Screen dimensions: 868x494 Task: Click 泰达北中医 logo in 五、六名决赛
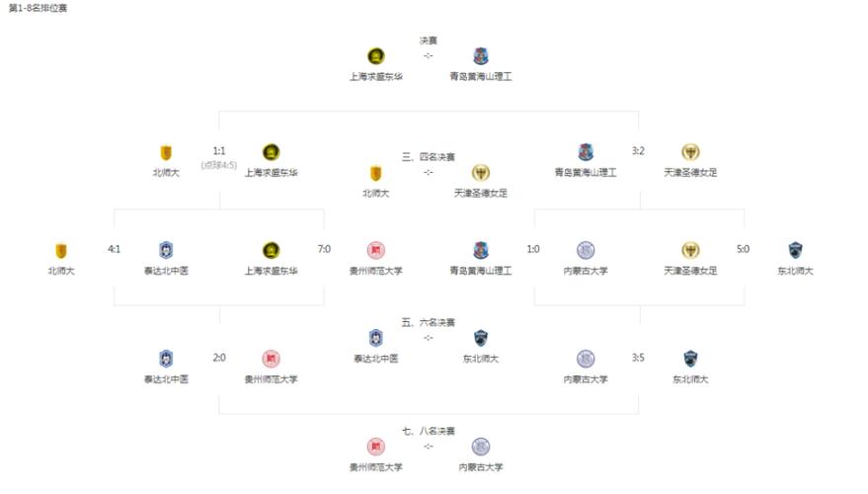[x=376, y=339]
